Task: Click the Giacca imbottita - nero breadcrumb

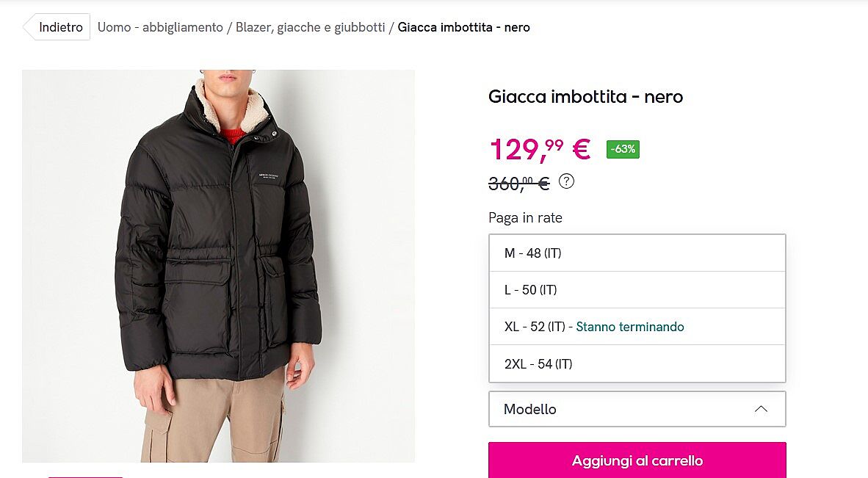Action: 463,27
